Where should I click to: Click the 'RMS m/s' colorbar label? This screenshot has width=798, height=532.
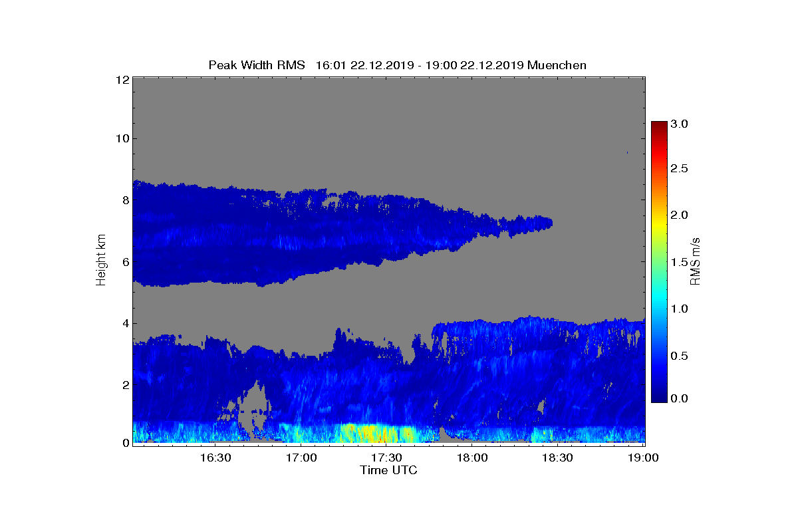[x=696, y=261]
